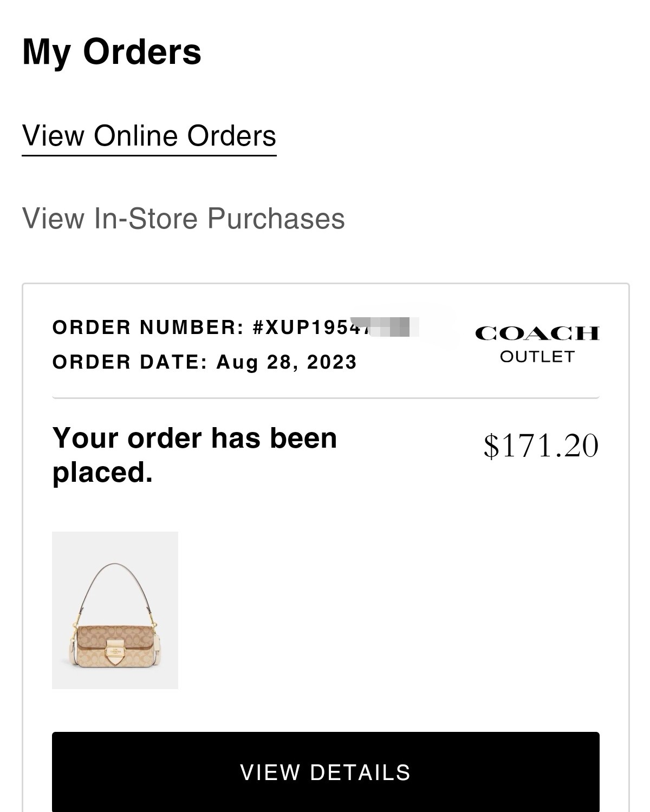Click the COACH wordmark logo

[537, 333]
